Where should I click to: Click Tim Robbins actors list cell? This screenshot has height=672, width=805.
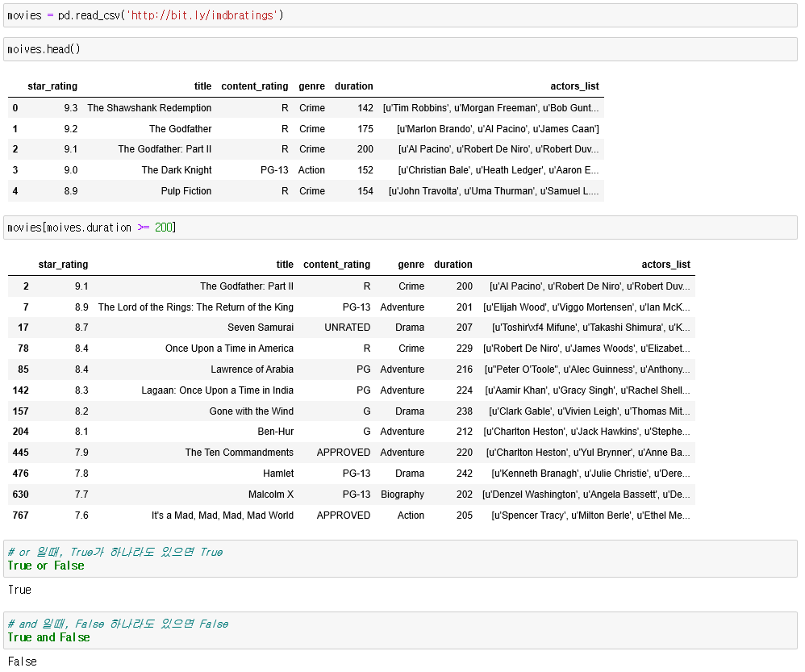[490, 108]
